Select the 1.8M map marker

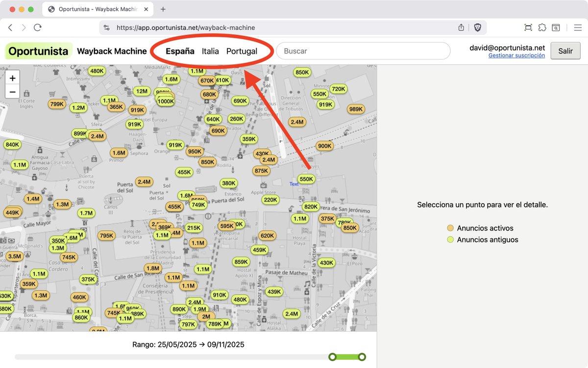[153, 268]
